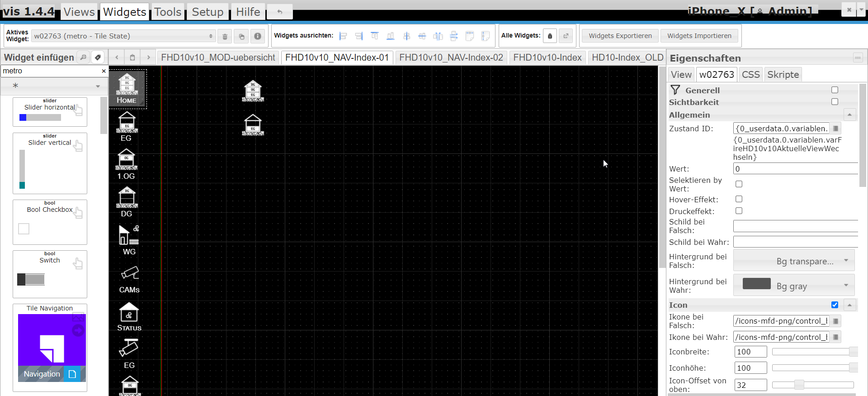Select the STATUS tile on the canvas

[x=129, y=317]
